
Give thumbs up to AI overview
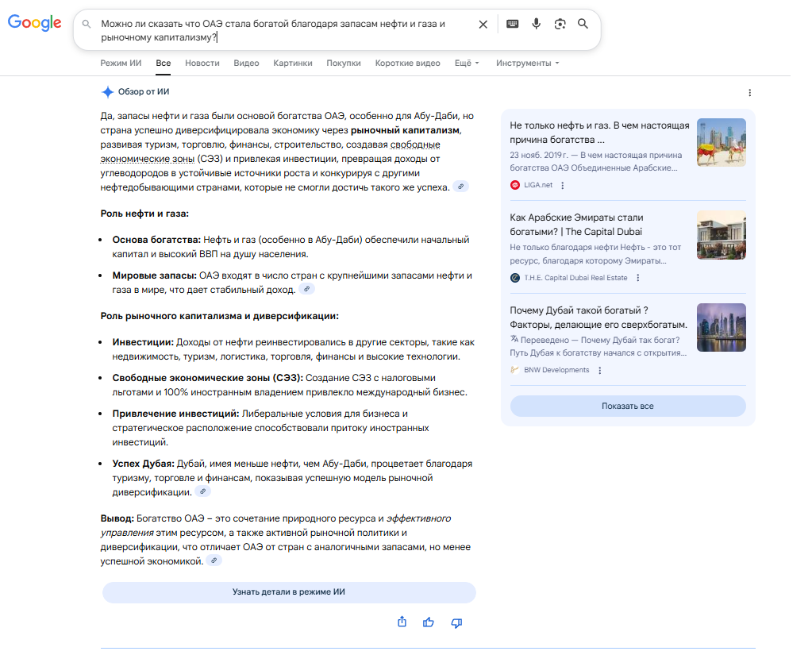pyautogui.click(x=429, y=622)
